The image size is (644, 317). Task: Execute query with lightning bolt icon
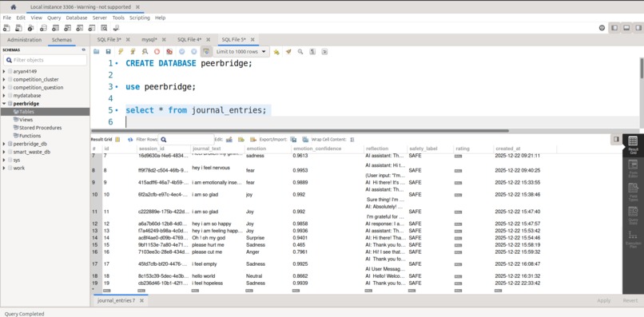tap(121, 52)
